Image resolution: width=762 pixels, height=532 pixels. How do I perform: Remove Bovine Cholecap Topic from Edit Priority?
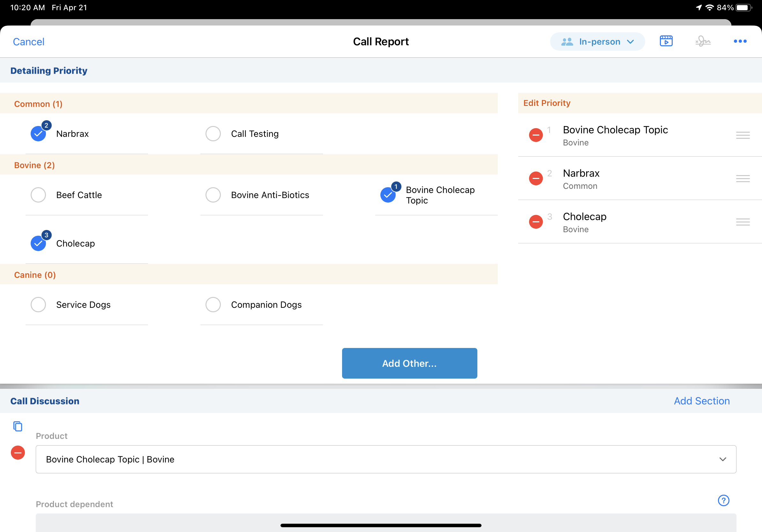(535, 135)
